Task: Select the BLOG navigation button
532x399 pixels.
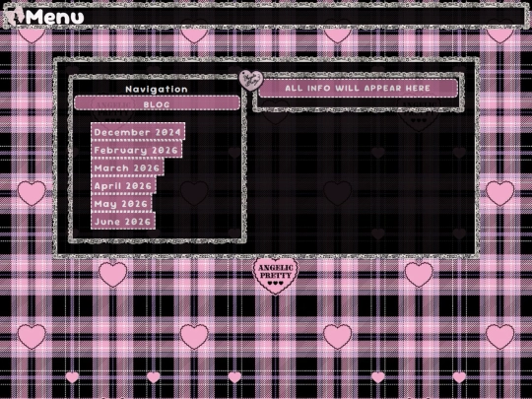Action: pos(157,103)
